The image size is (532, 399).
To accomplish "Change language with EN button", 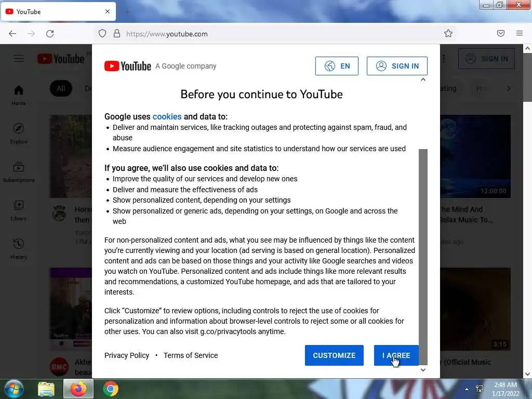I will point(337,66).
